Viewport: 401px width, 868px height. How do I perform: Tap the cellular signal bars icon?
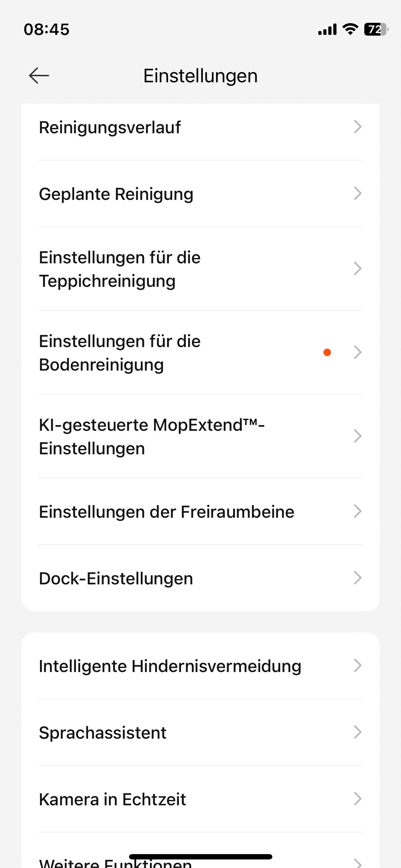(x=327, y=30)
